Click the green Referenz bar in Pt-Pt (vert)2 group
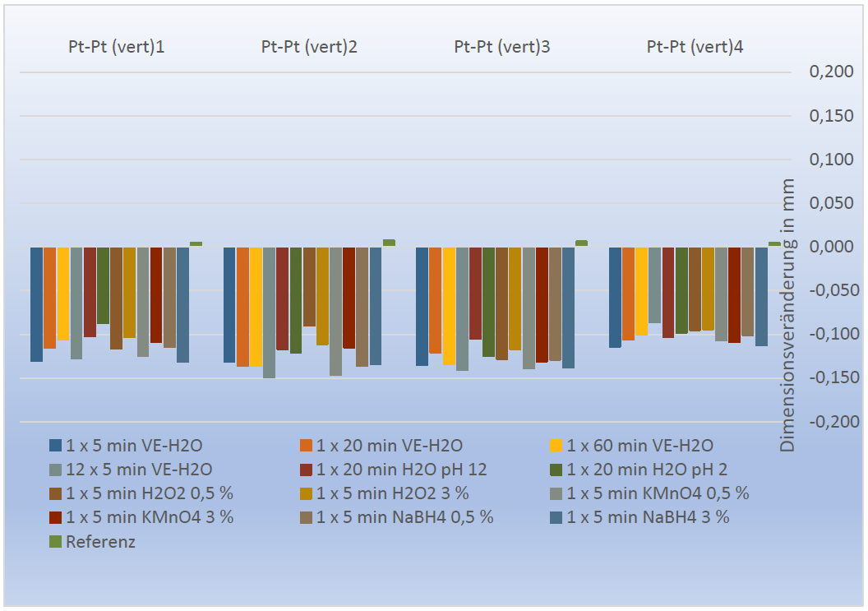This screenshot has width=868, height=611. (x=389, y=243)
